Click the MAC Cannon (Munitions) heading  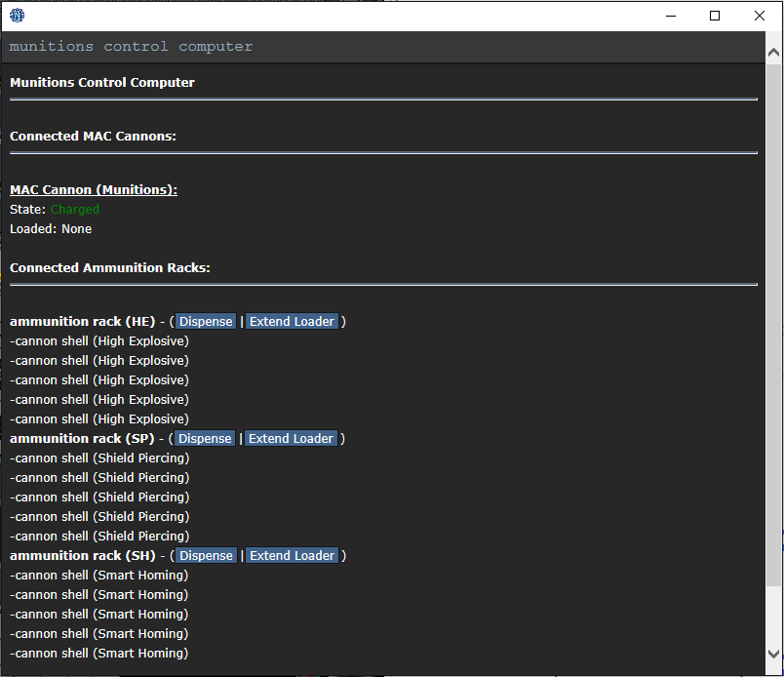(94, 190)
